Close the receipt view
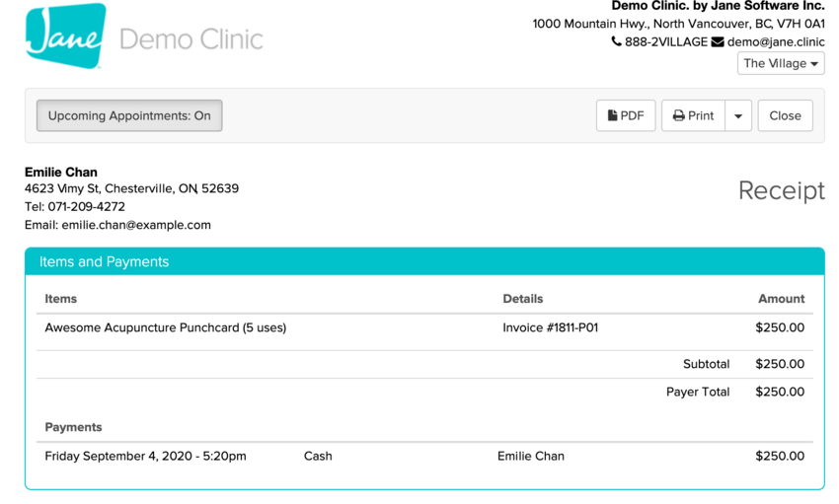 [x=785, y=115]
